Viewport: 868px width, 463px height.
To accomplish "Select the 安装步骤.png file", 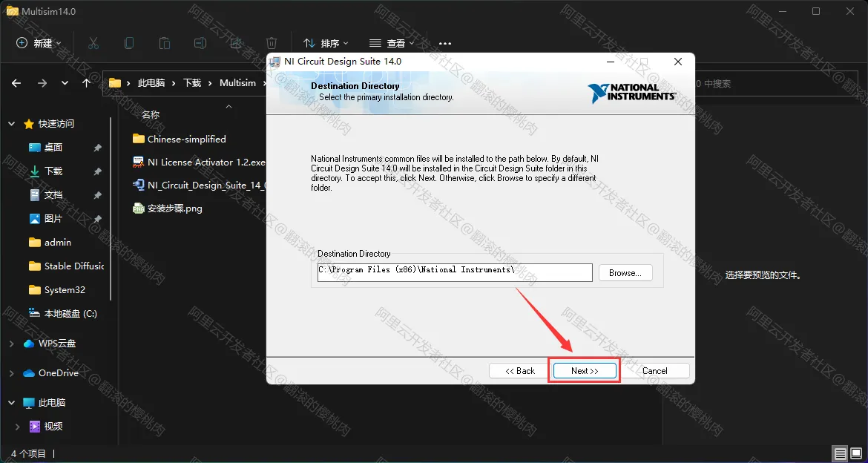I will click(x=175, y=208).
